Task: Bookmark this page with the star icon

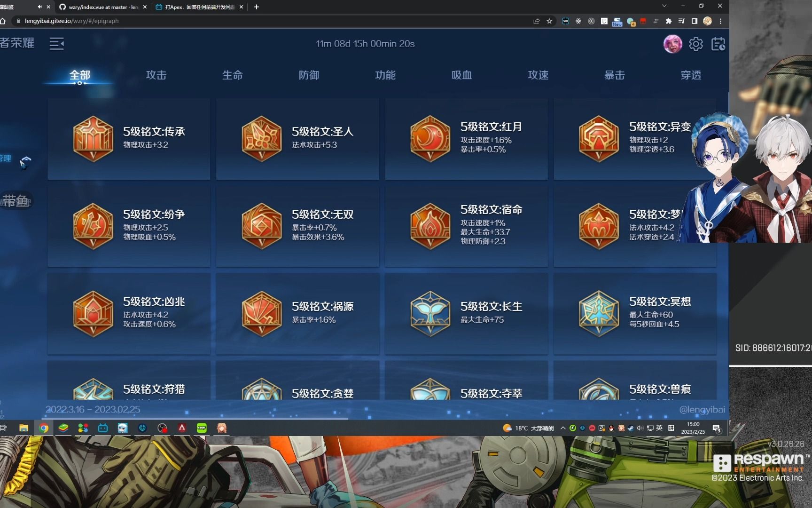Action: point(549,21)
